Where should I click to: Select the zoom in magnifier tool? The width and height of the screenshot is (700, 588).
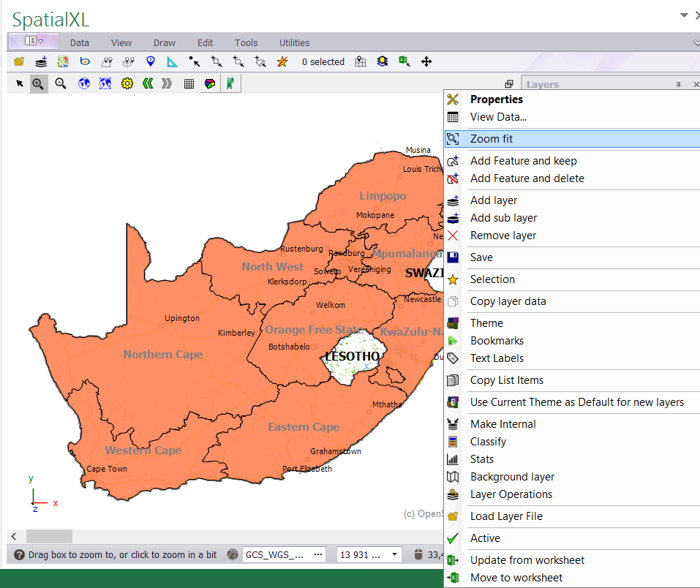[38, 84]
